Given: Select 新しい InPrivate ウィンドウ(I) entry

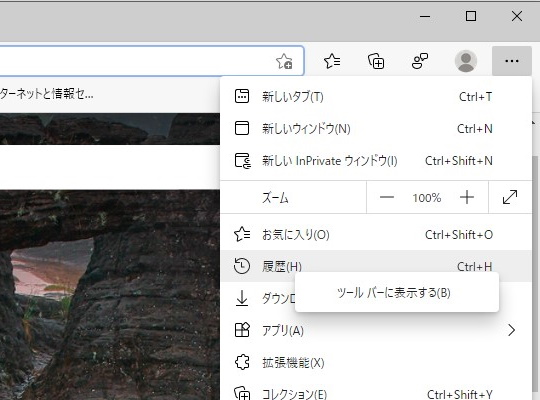Looking at the screenshot, I should pyautogui.click(x=376, y=161).
